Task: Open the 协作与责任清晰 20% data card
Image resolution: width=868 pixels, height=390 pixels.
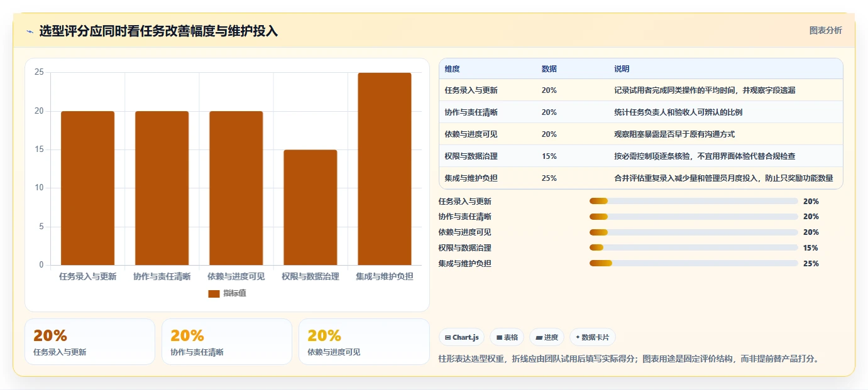Action: coord(227,342)
